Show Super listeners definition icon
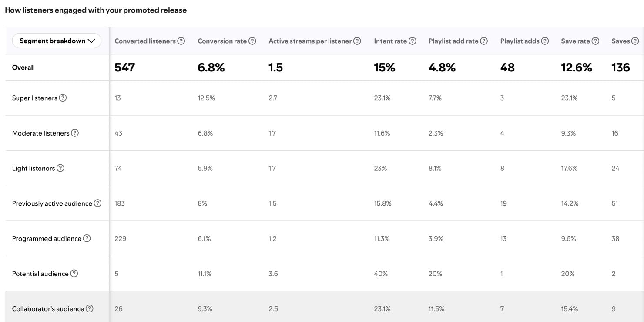Image resolution: width=644 pixels, height=322 pixels. coord(63,98)
